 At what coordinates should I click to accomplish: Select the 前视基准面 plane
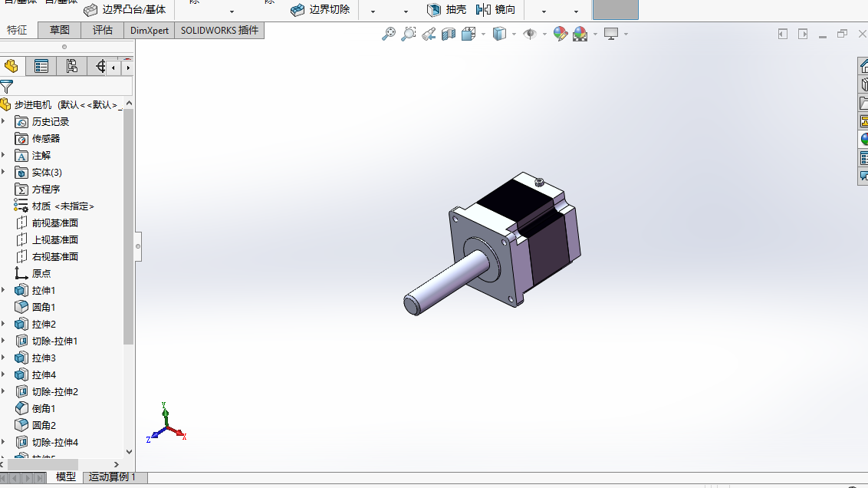coord(47,223)
